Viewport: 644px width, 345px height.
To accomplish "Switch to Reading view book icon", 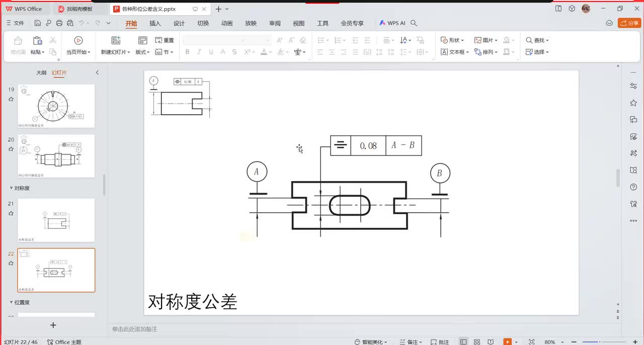I will [x=492, y=342].
